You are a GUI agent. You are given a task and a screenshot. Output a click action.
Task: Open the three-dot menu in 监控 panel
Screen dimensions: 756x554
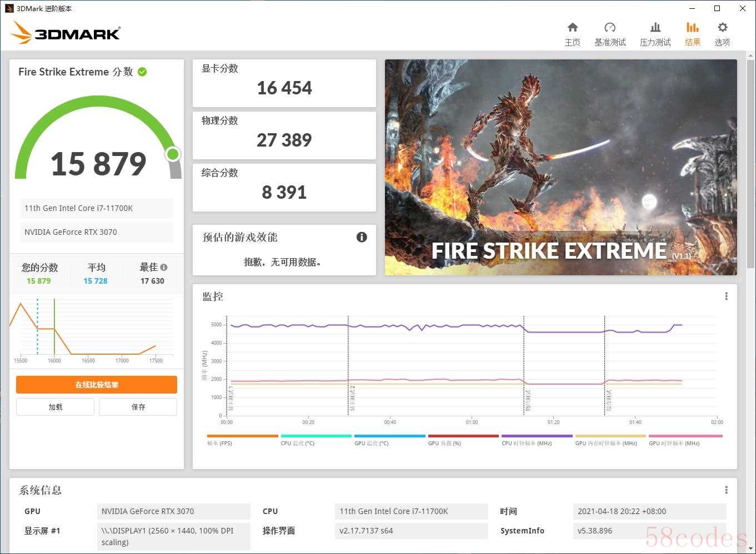click(726, 296)
